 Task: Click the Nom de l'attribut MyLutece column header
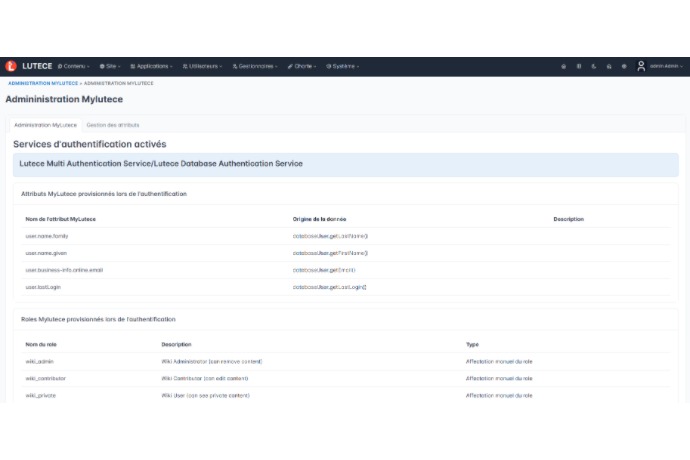(x=60, y=219)
